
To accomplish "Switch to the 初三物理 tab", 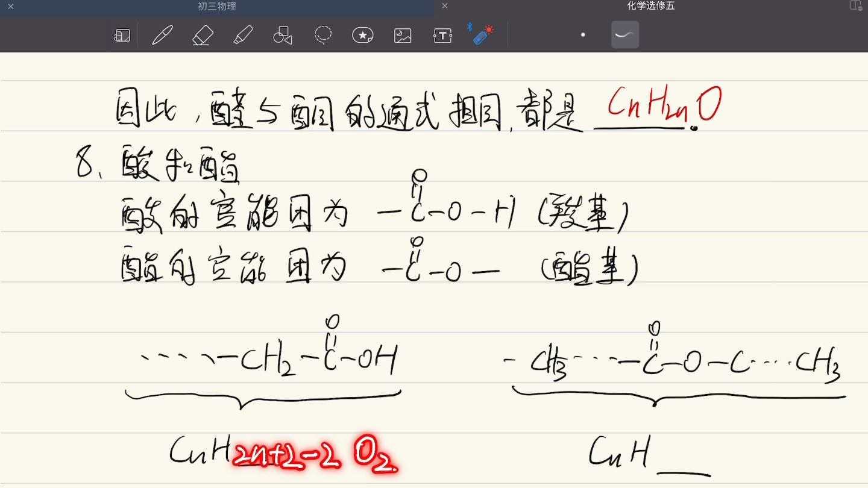I will 217,7.
